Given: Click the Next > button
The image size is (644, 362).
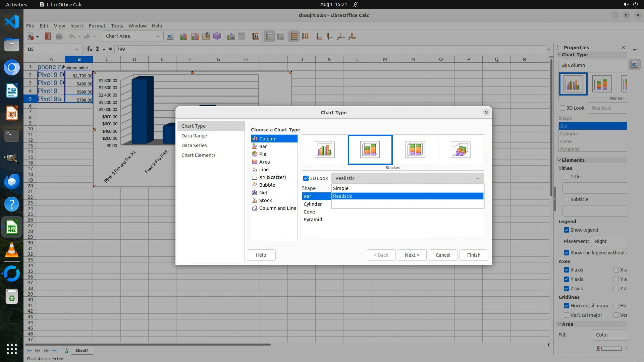Looking at the screenshot, I should pyautogui.click(x=412, y=255).
